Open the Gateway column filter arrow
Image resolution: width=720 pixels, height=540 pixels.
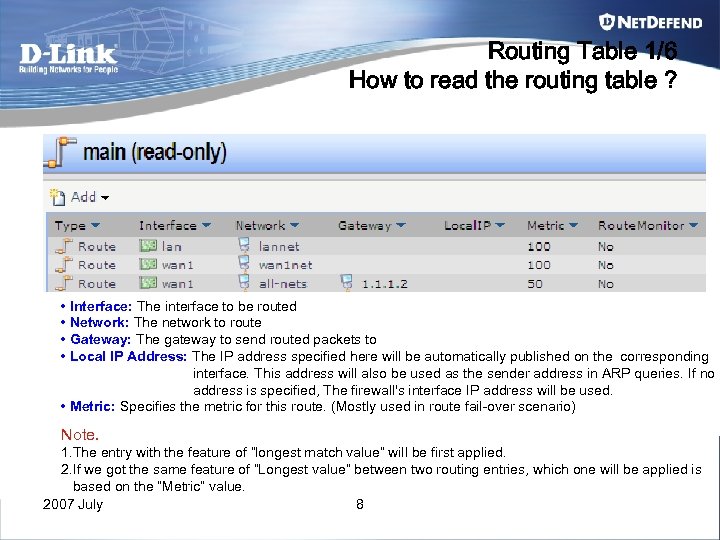click(x=401, y=225)
